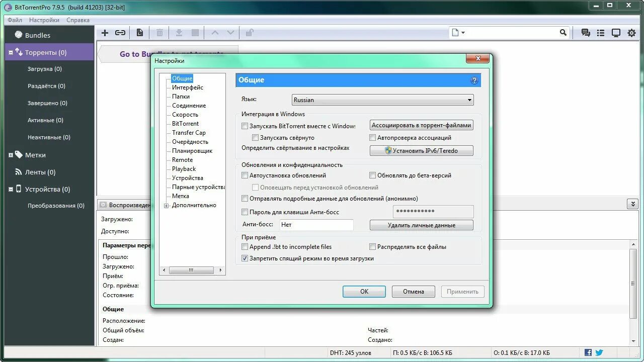Click the Метки tag icon in sidebar
The width and height of the screenshot is (644, 362).
(19, 155)
